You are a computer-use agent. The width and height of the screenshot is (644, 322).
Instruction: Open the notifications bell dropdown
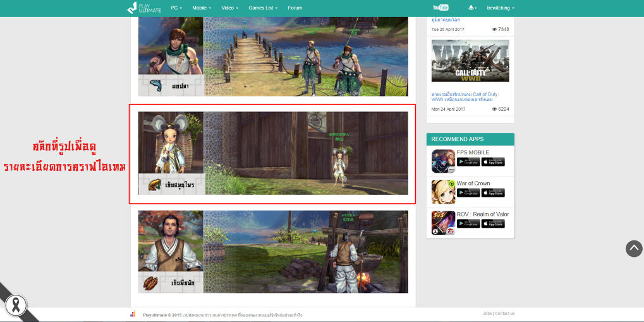pos(472,8)
